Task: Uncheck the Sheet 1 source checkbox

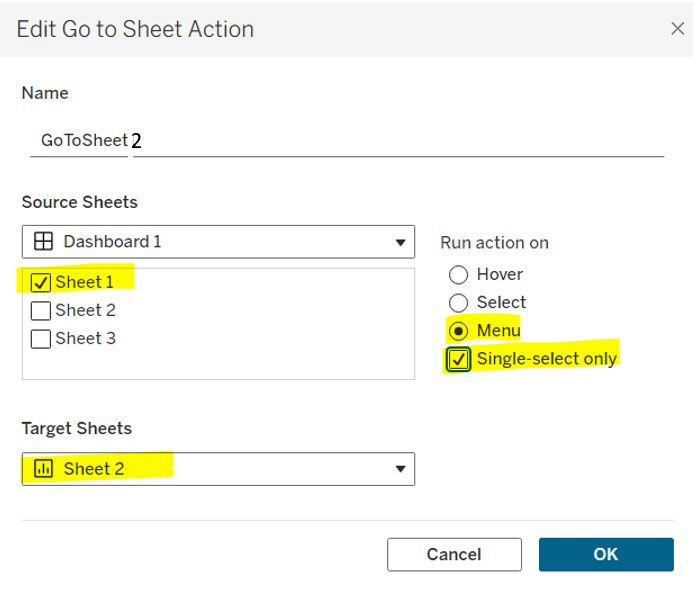Action: pyautogui.click(x=42, y=283)
